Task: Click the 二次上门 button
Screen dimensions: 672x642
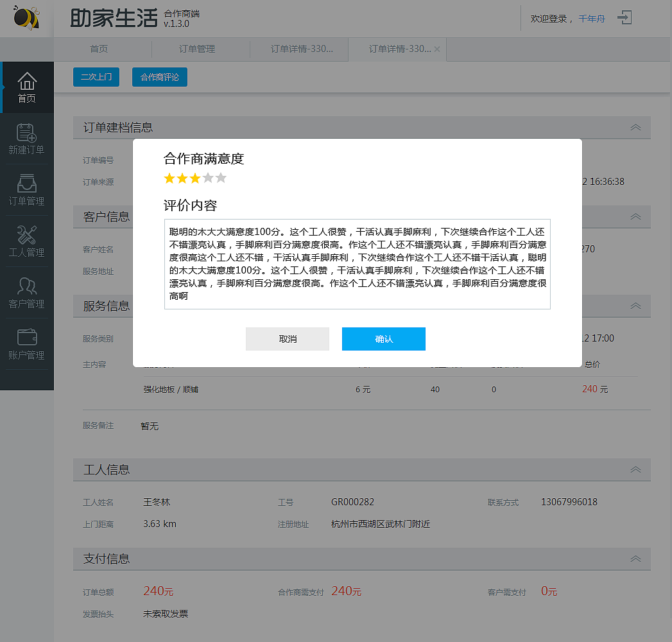Action: (96, 77)
